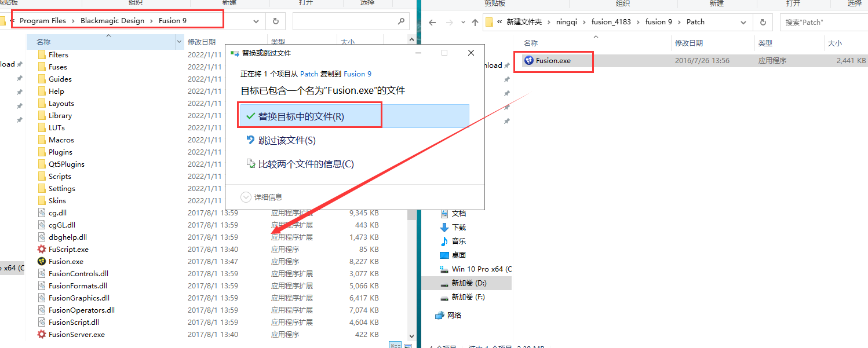Click the FusionServer.exe gear icon
Viewport: 868px width, 348px height.
[x=42, y=334]
